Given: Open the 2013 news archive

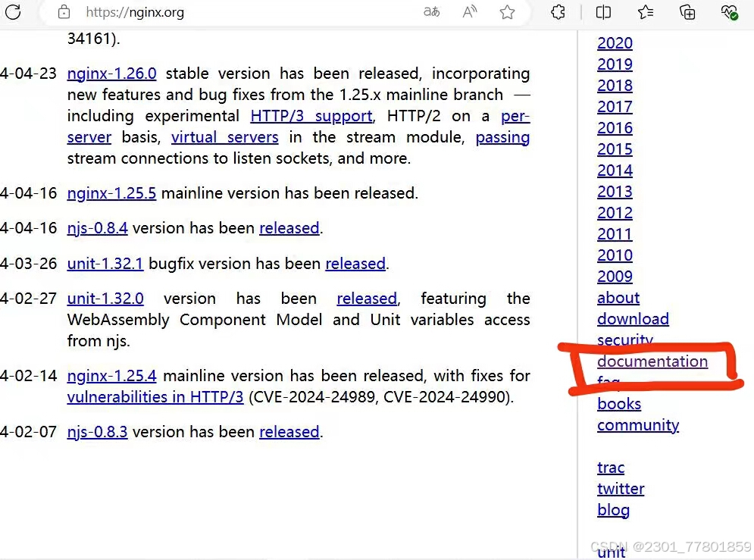Looking at the screenshot, I should [x=615, y=191].
